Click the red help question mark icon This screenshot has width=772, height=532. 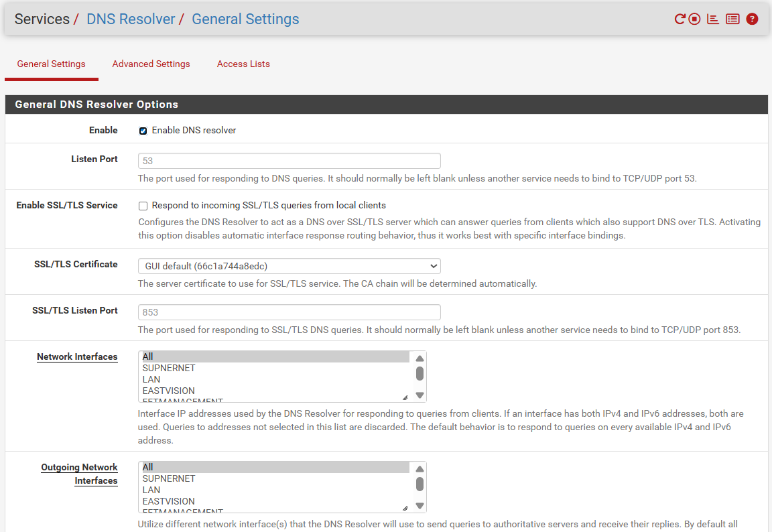click(752, 19)
